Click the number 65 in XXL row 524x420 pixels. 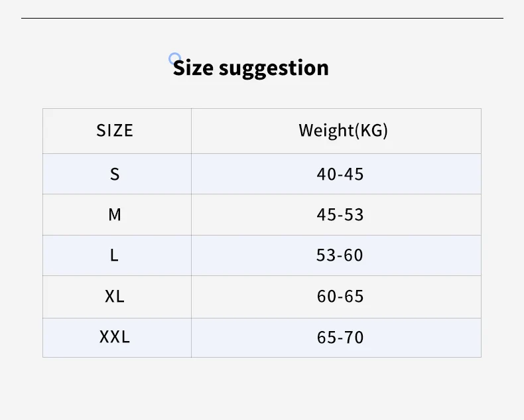point(326,338)
